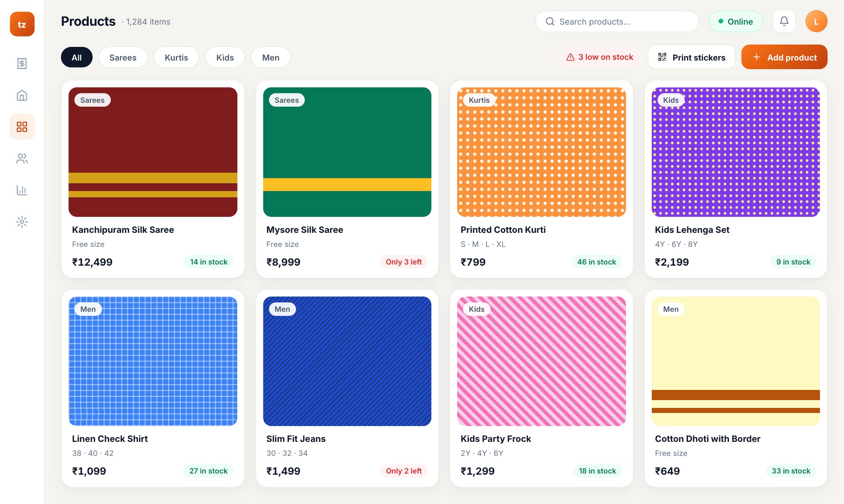
Task: Open Printed Cotton Kurti product image
Action: click(x=541, y=152)
